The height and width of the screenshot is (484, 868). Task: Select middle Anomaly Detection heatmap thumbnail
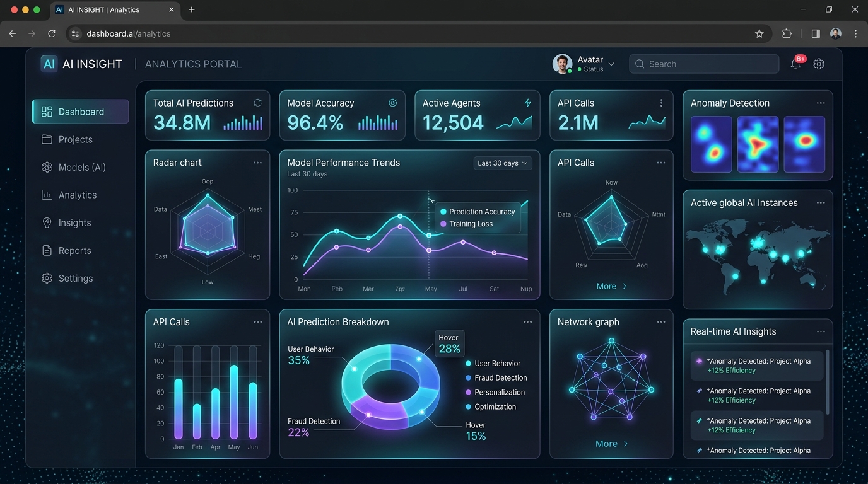point(758,144)
